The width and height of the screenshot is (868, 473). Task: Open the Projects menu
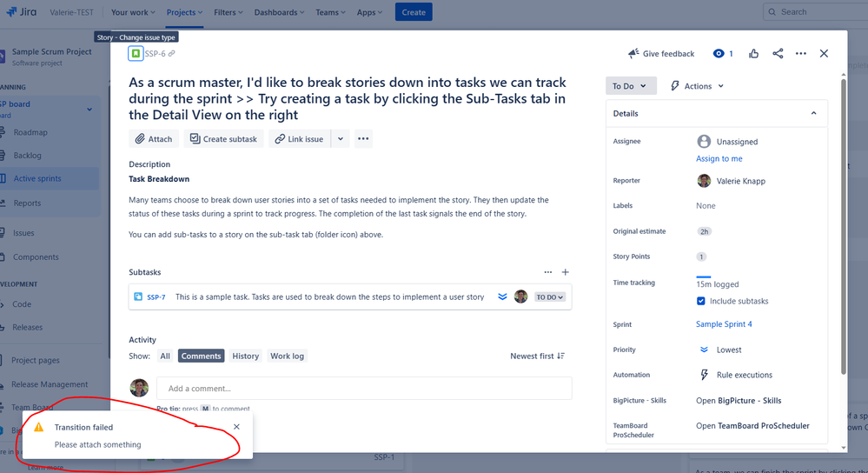pyautogui.click(x=184, y=12)
